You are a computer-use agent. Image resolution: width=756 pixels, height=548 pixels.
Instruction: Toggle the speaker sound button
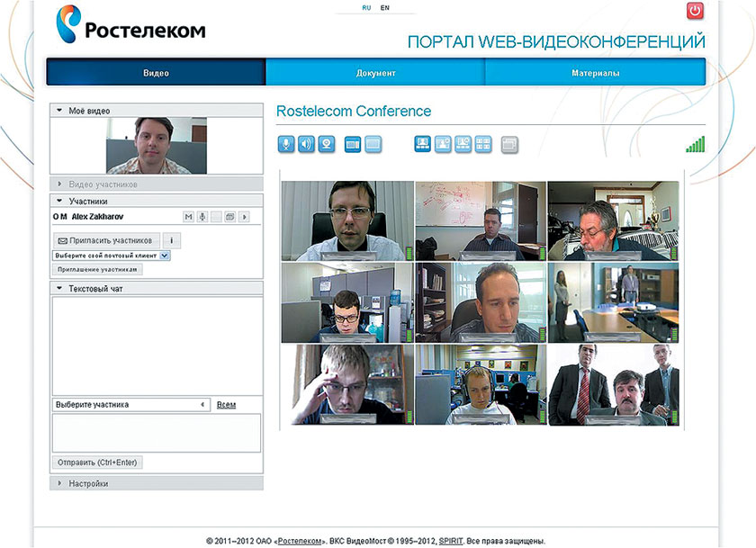[306, 144]
